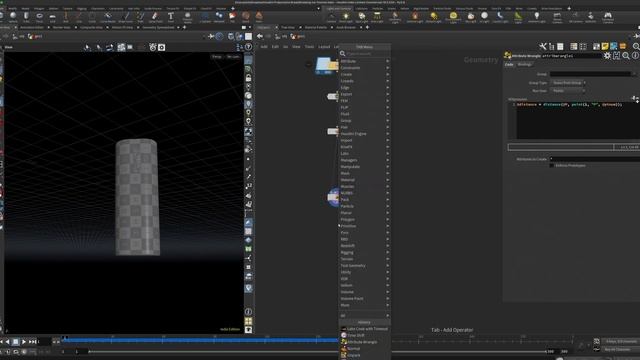Open the Persp viewport dropdown
The image size is (640, 360).
[217, 57]
